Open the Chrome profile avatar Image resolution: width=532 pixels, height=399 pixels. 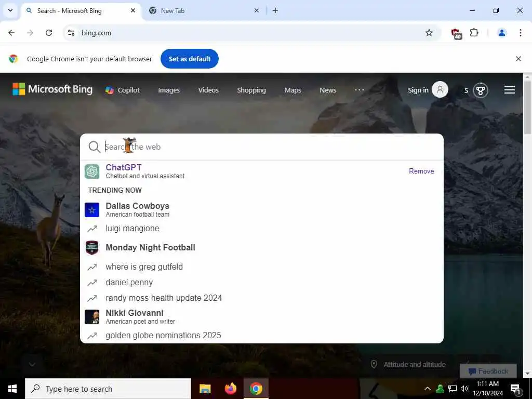click(502, 33)
